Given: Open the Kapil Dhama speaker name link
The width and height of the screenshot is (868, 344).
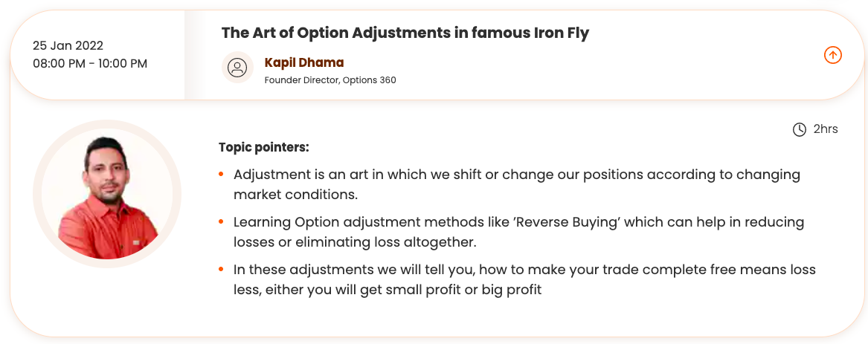Looking at the screenshot, I should tap(303, 62).
